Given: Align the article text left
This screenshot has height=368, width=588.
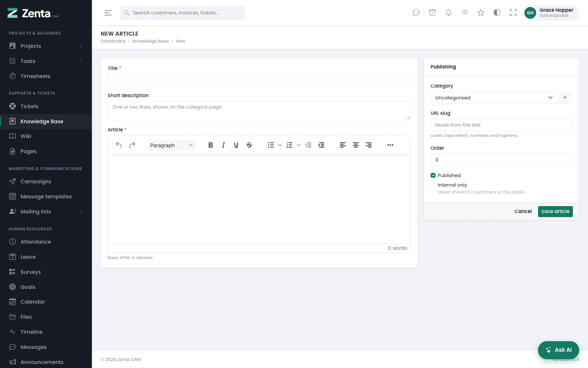Looking at the screenshot, I should click(343, 145).
